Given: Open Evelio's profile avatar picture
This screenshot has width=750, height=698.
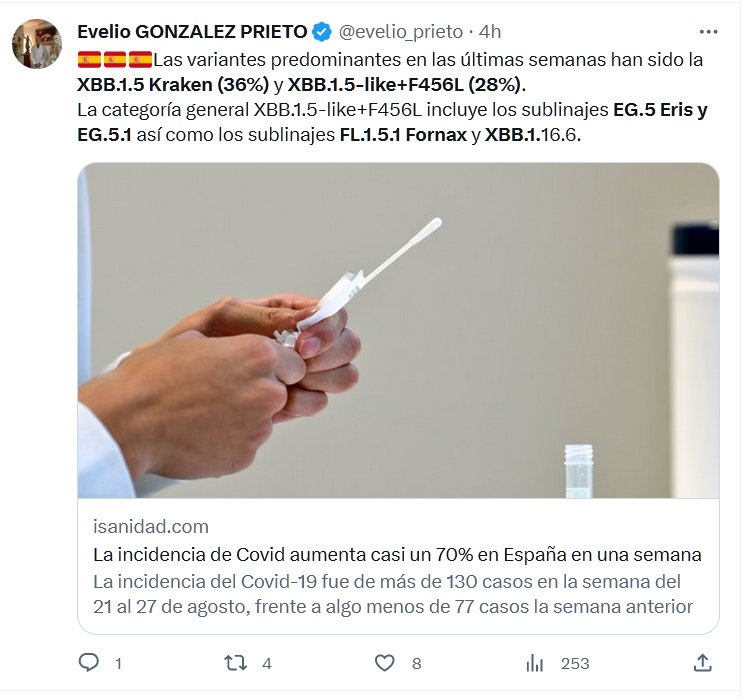Looking at the screenshot, I should tap(37, 44).
